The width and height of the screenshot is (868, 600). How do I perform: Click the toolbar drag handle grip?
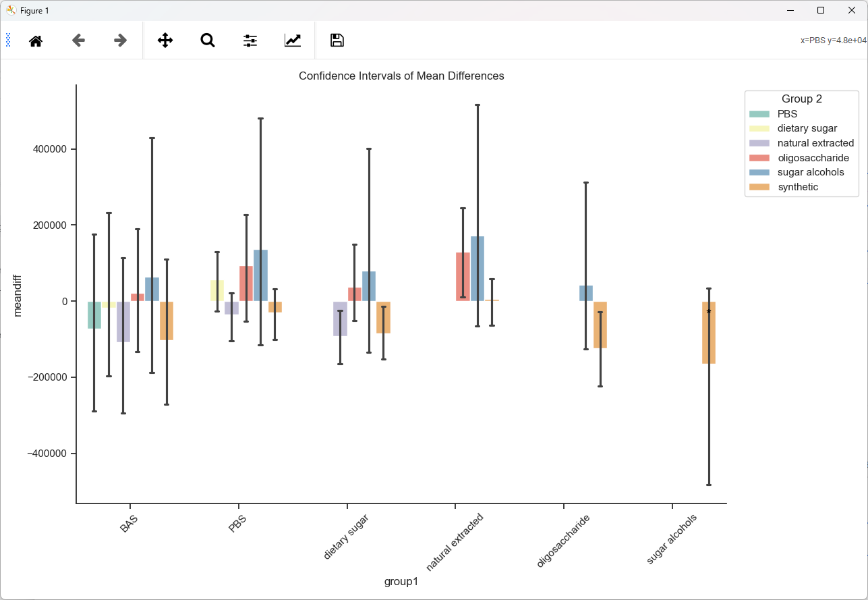click(x=8, y=40)
